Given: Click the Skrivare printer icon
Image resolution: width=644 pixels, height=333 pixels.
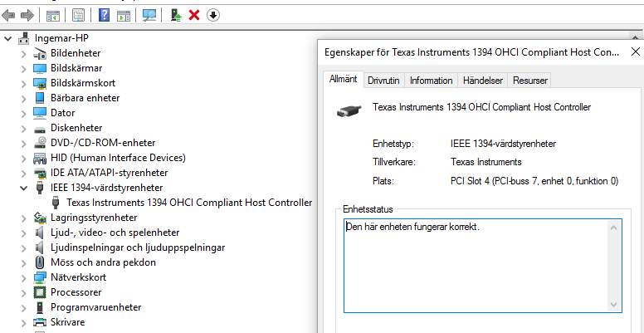Looking at the screenshot, I should click(40, 322).
